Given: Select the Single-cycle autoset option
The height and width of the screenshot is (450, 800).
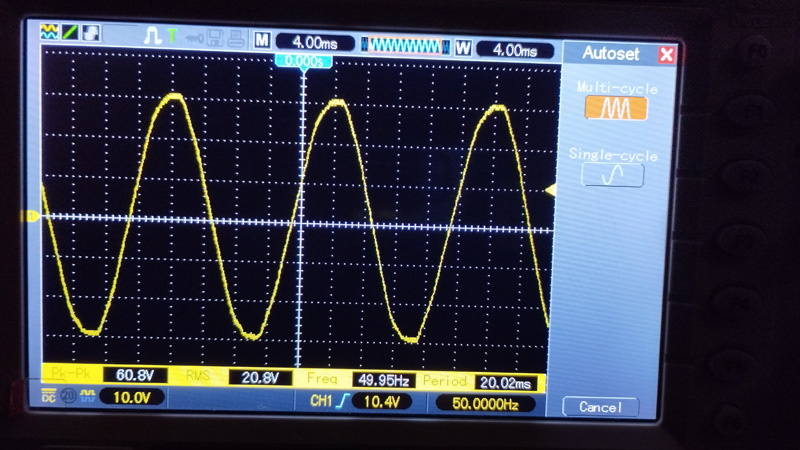Looking at the screenshot, I should point(612,175).
